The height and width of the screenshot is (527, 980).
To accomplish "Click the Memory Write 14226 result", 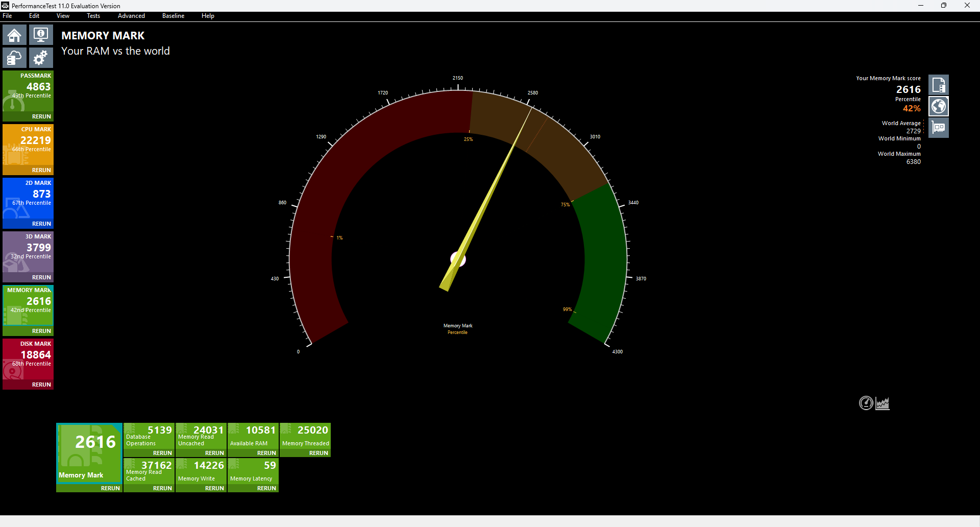I will pyautogui.click(x=201, y=471).
